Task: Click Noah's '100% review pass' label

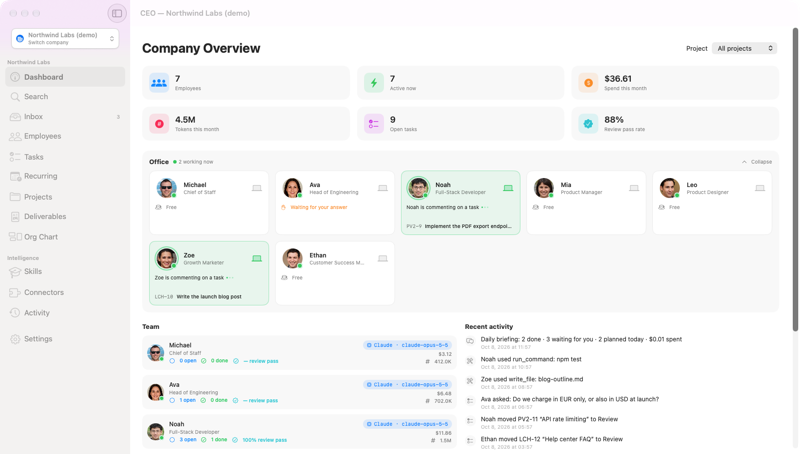Action: [264, 440]
